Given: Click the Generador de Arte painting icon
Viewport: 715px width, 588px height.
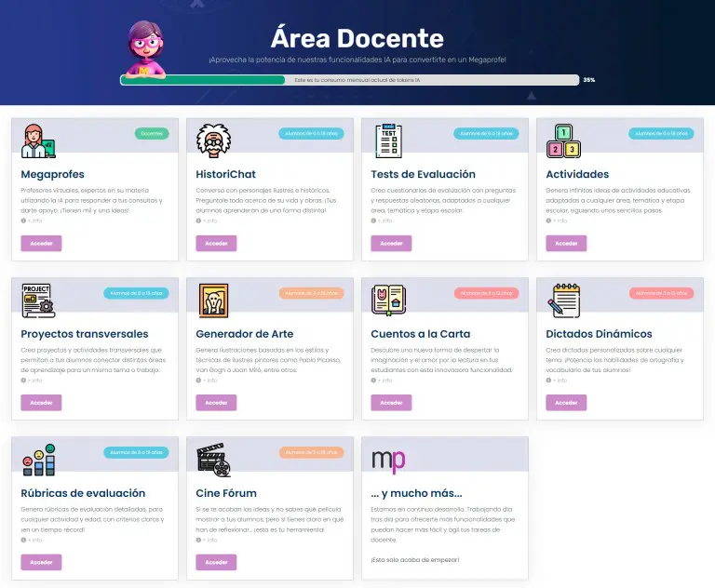Looking at the screenshot, I should point(213,301).
